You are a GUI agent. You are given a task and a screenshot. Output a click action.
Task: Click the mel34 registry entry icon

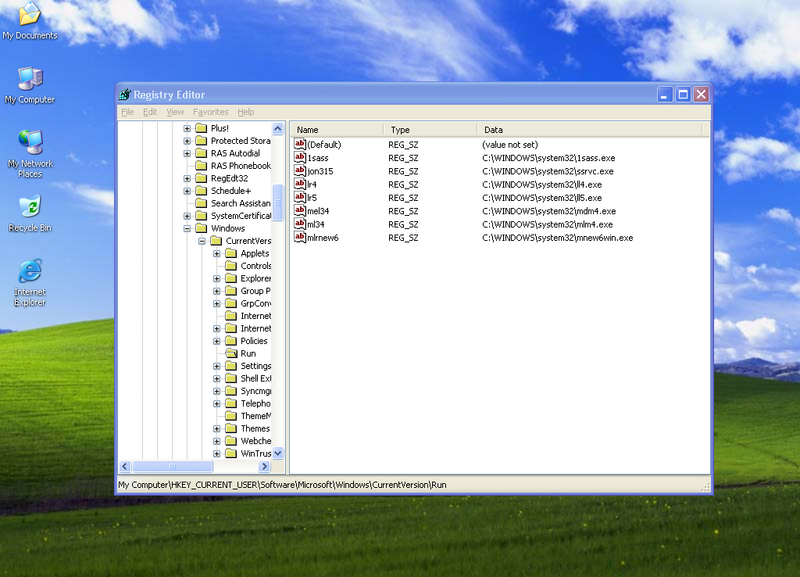point(299,211)
